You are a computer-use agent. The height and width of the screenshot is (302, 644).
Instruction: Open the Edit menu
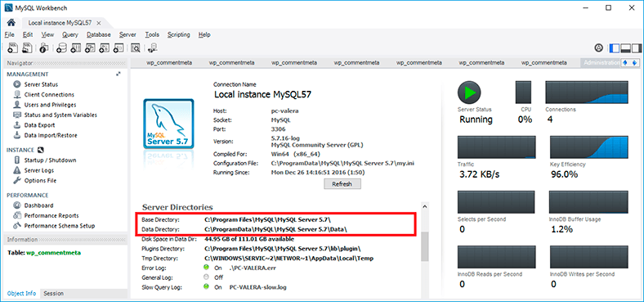[28, 35]
